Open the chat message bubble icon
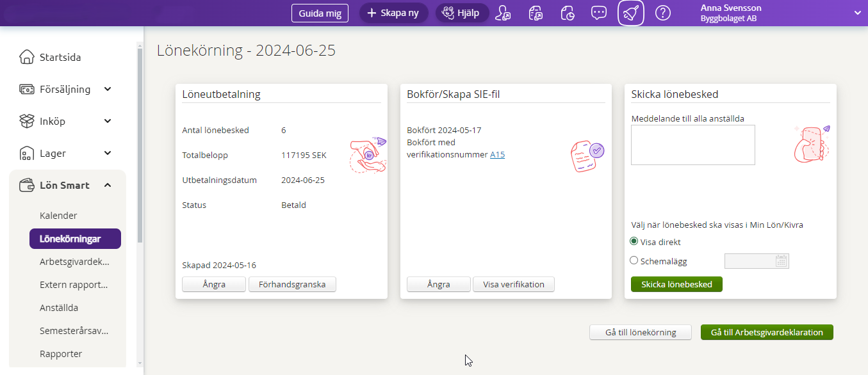Screen dimensions: 868x375 point(599,13)
